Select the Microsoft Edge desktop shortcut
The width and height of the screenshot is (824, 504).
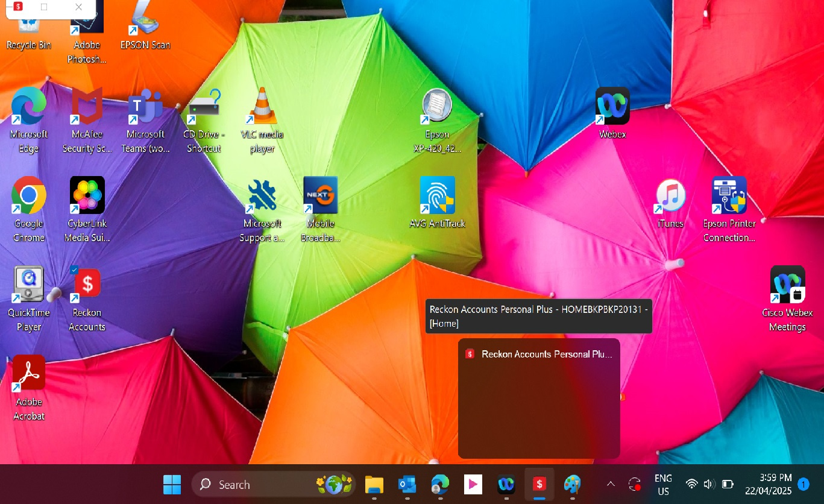pos(28,121)
